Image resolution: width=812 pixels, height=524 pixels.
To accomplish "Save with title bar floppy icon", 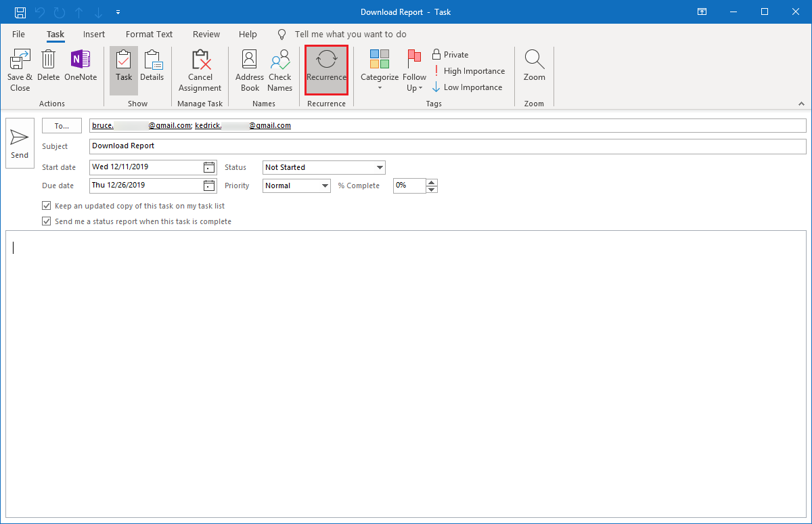I will 20,12.
